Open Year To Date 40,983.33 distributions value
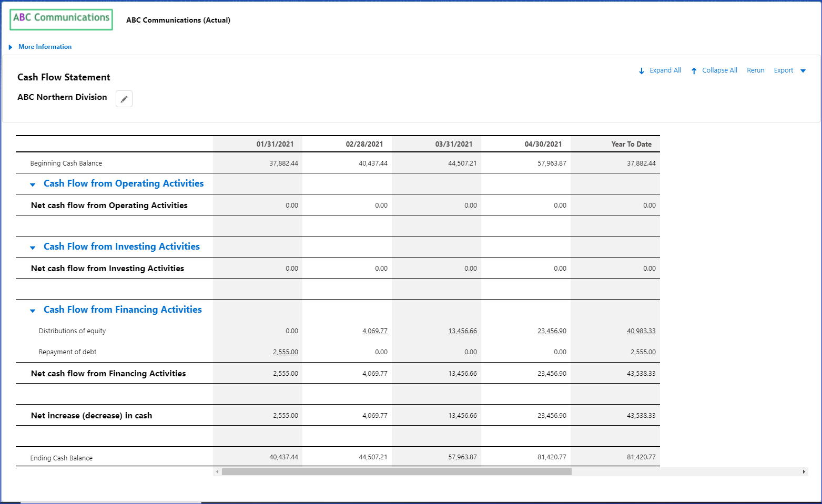 (x=641, y=331)
